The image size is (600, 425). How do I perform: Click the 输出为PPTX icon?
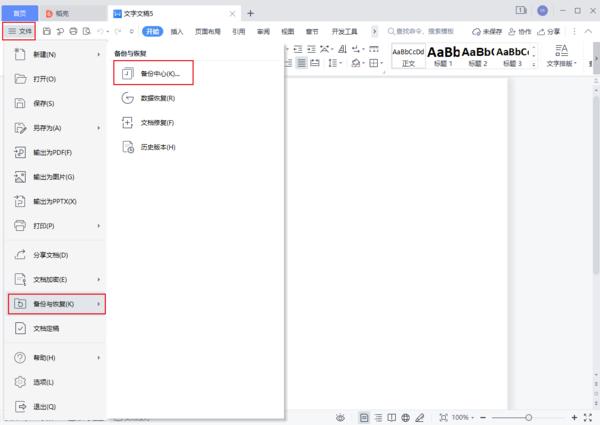(x=22, y=201)
